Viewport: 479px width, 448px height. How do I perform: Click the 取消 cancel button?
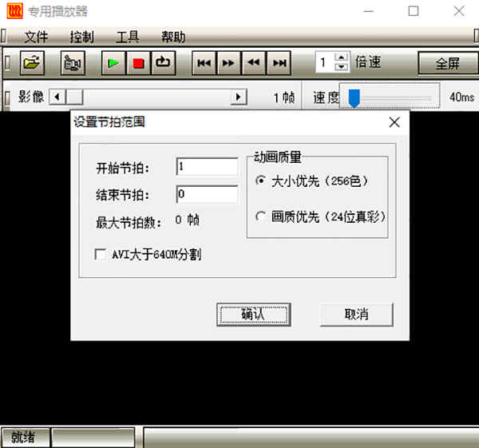(x=356, y=315)
